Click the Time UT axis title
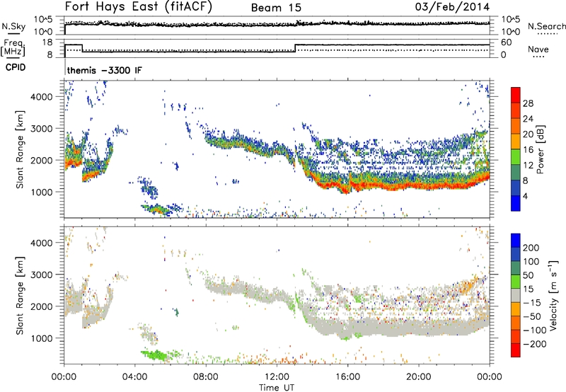566x392 pixels. [x=277, y=388]
